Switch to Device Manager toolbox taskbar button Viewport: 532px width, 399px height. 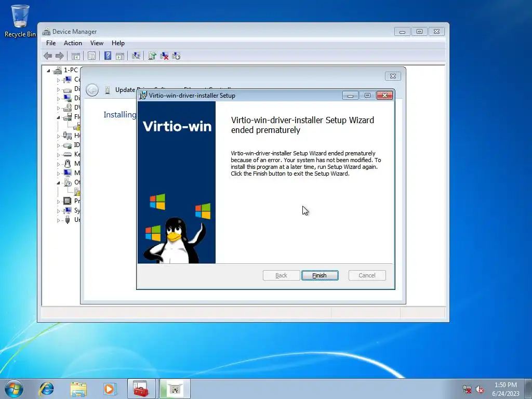coord(141,389)
